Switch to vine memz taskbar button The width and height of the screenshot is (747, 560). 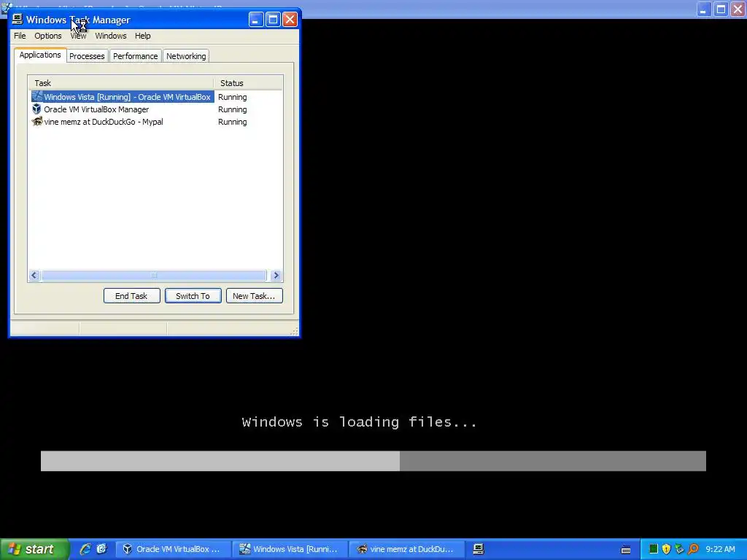click(407, 549)
